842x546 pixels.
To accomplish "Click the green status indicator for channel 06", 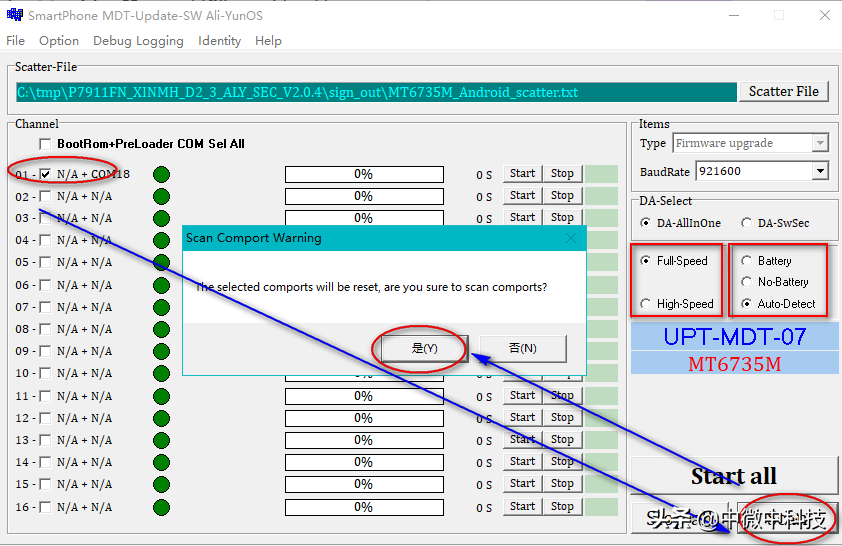I will [x=161, y=285].
